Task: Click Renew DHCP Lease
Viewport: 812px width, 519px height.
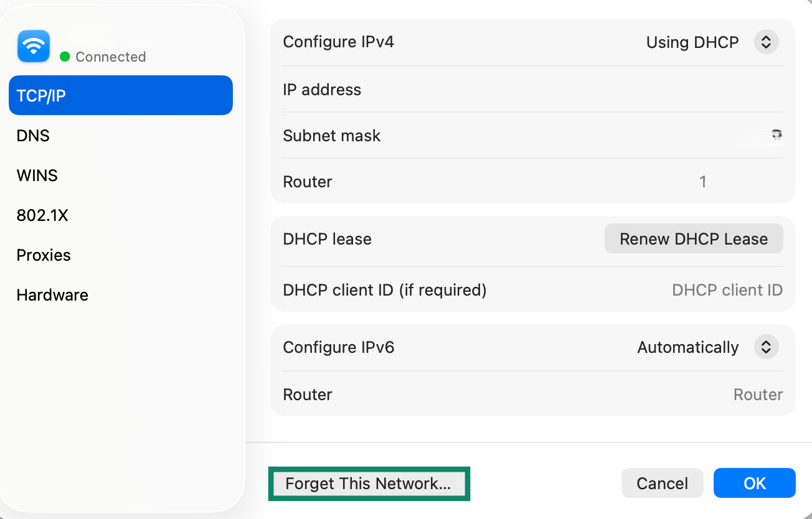Action: pos(693,238)
